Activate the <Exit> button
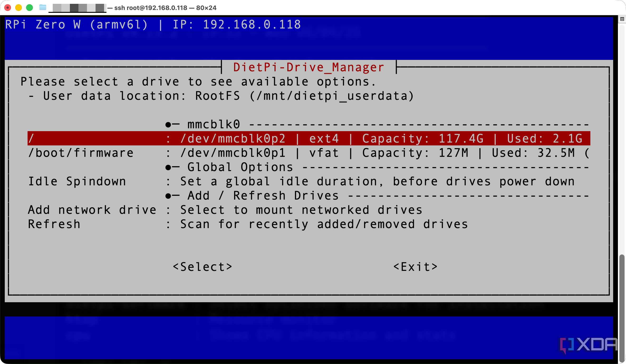The height and width of the screenshot is (364, 626). coord(415,267)
